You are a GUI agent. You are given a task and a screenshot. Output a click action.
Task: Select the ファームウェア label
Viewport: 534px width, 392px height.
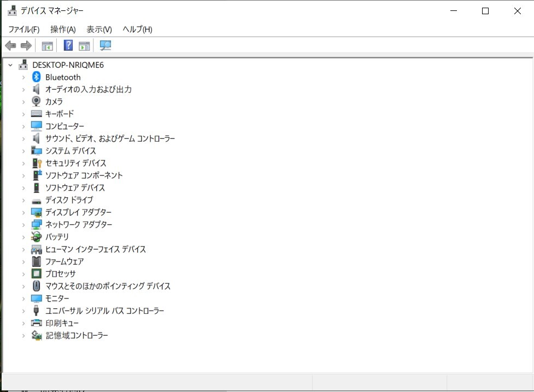(x=64, y=261)
